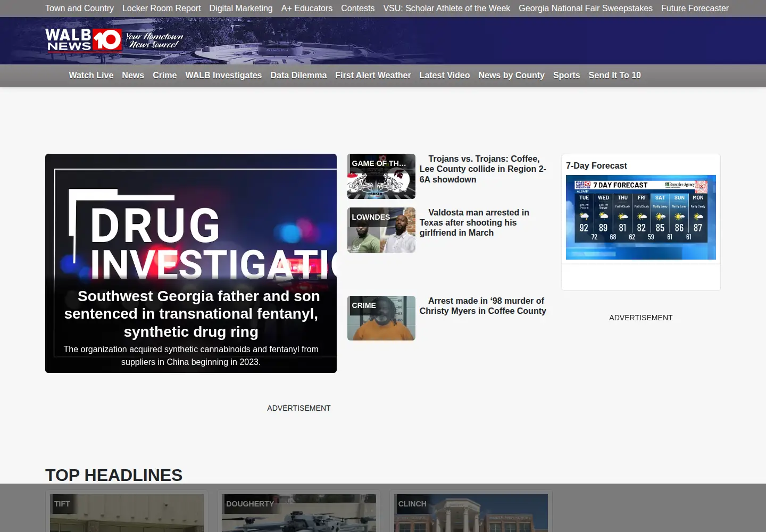
Task: Select Latest Video menu item
Action: click(x=445, y=76)
